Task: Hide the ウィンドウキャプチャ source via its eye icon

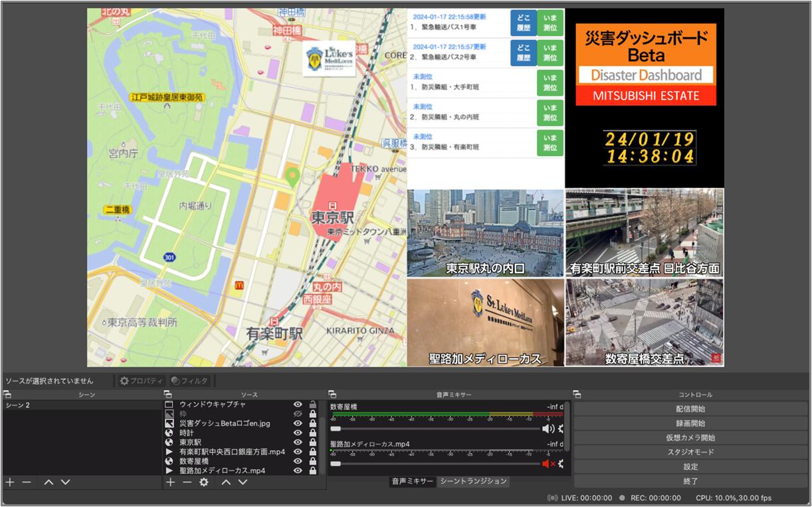Action: click(298, 404)
